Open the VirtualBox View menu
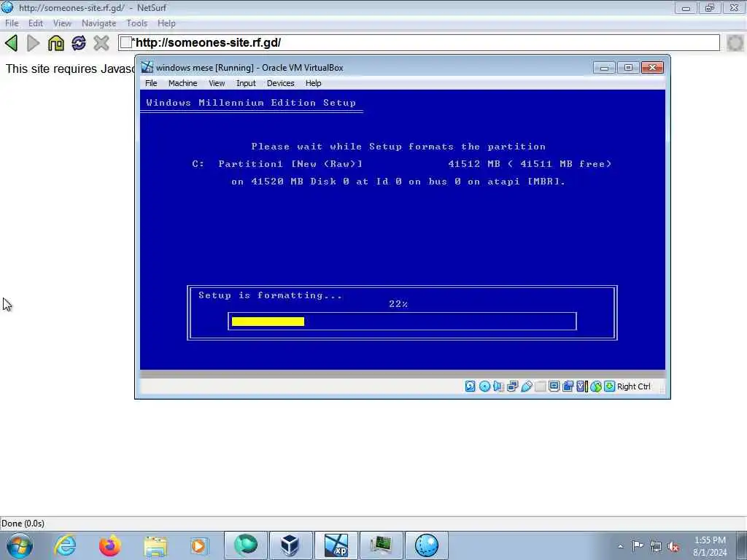The height and width of the screenshot is (560, 747). 216,83
